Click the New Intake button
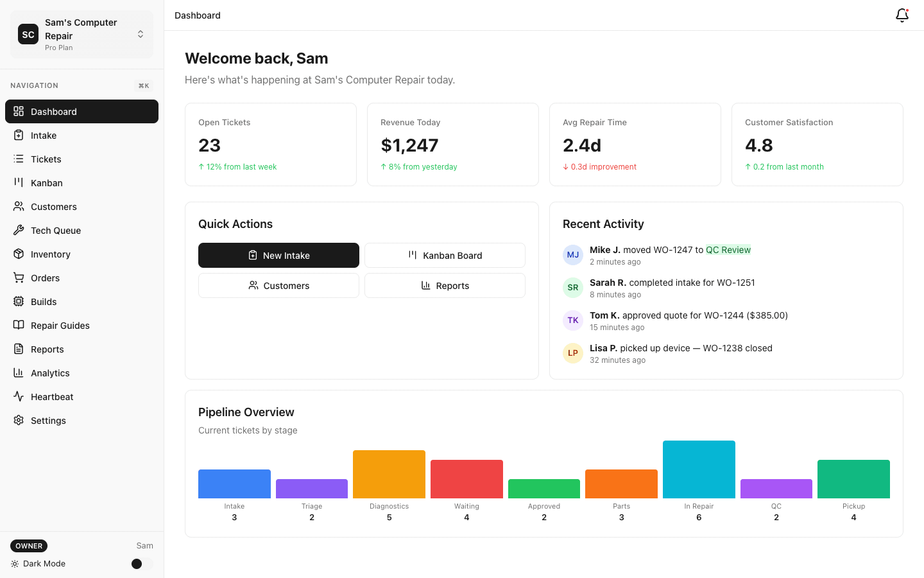924x578 pixels. click(278, 255)
